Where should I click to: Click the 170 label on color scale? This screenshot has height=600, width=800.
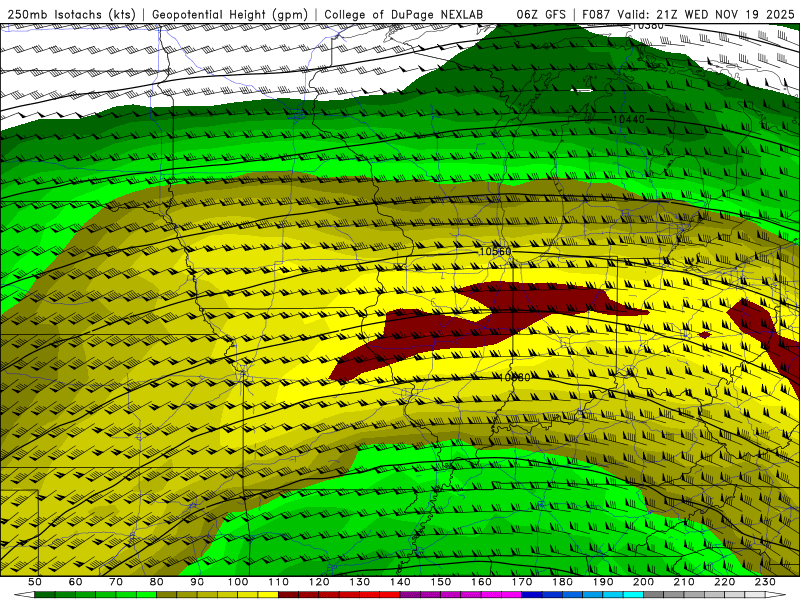tap(521, 582)
